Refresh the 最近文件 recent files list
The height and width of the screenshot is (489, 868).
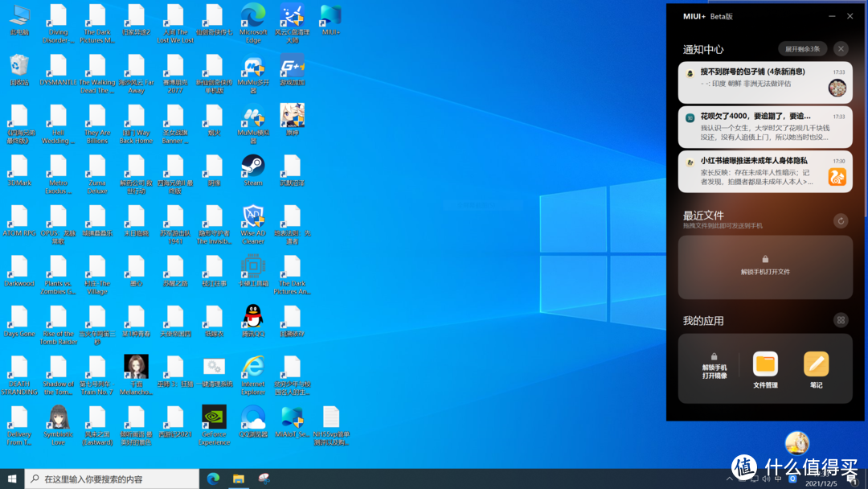point(841,221)
